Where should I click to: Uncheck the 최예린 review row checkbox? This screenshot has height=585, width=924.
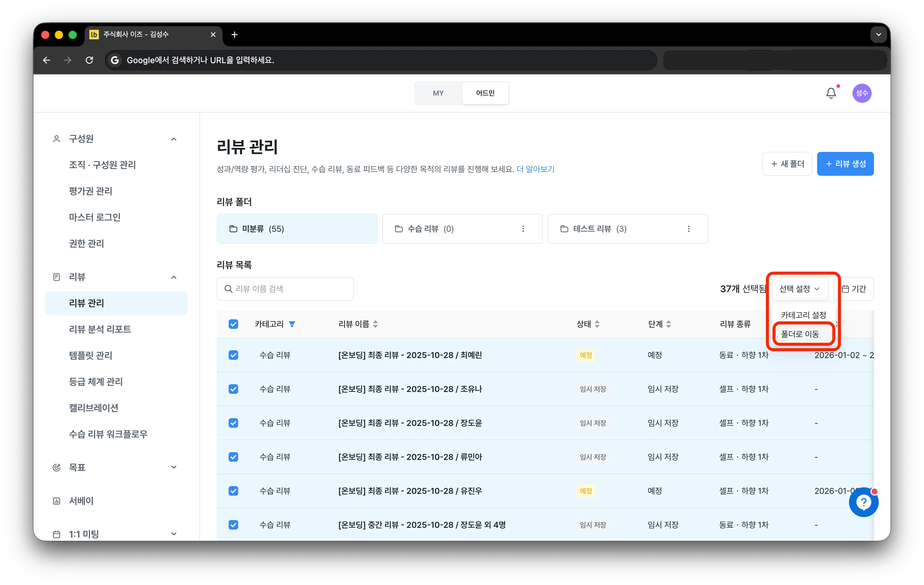[233, 355]
